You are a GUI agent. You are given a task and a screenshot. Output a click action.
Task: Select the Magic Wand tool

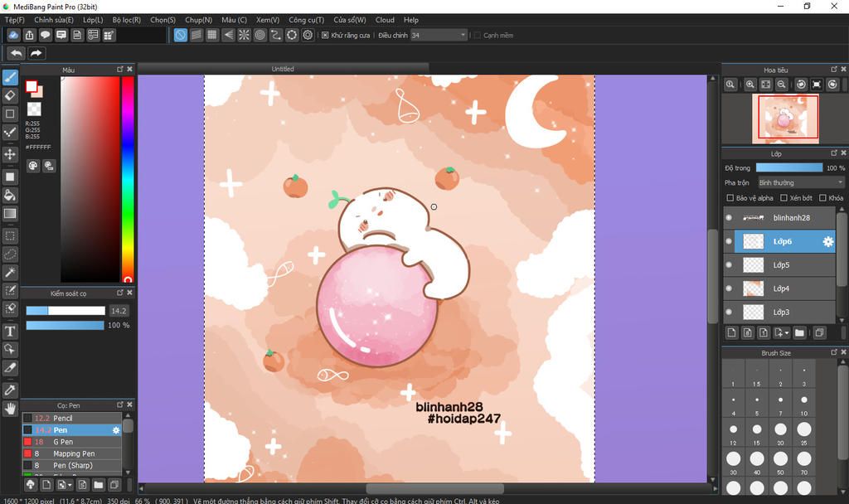(10, 272)
